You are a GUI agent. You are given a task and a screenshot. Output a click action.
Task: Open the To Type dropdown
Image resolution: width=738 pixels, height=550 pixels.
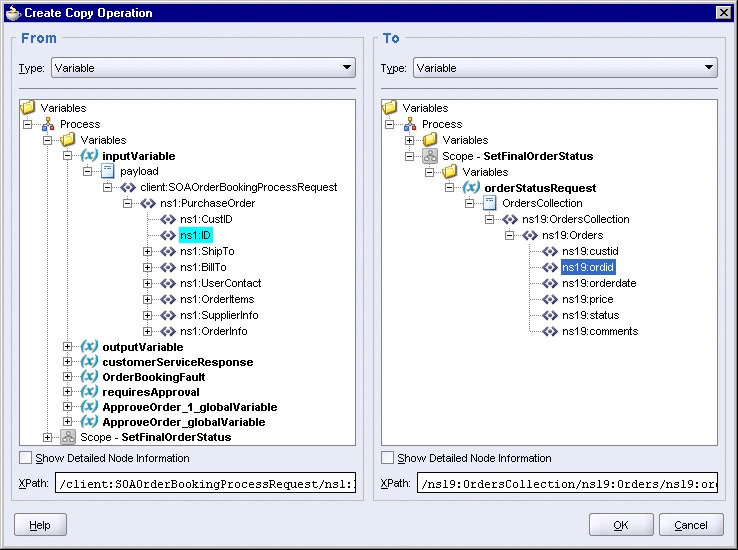coord(565,68)
